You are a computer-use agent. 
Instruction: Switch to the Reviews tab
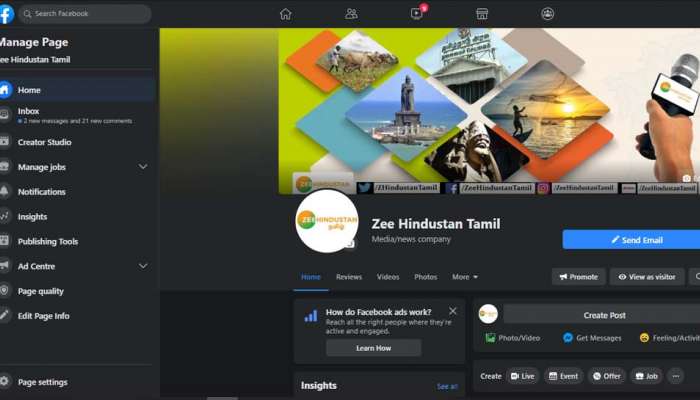point(349,277)
